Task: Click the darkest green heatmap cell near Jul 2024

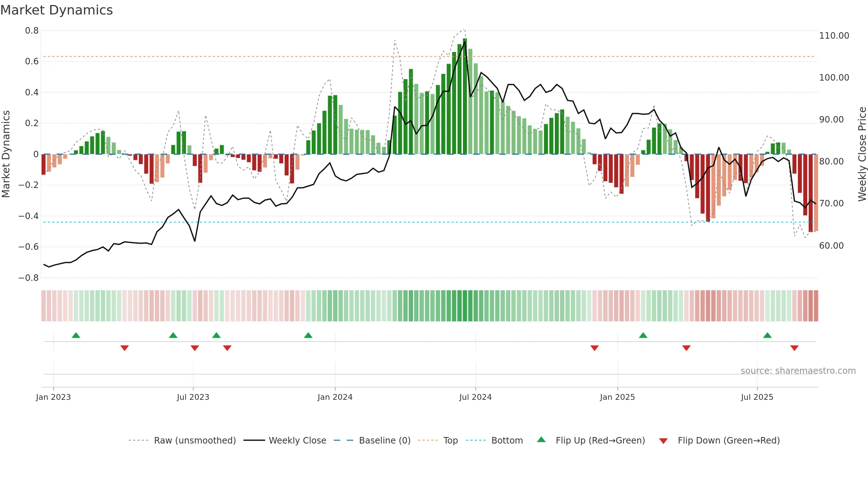Action: pos(465,306)
